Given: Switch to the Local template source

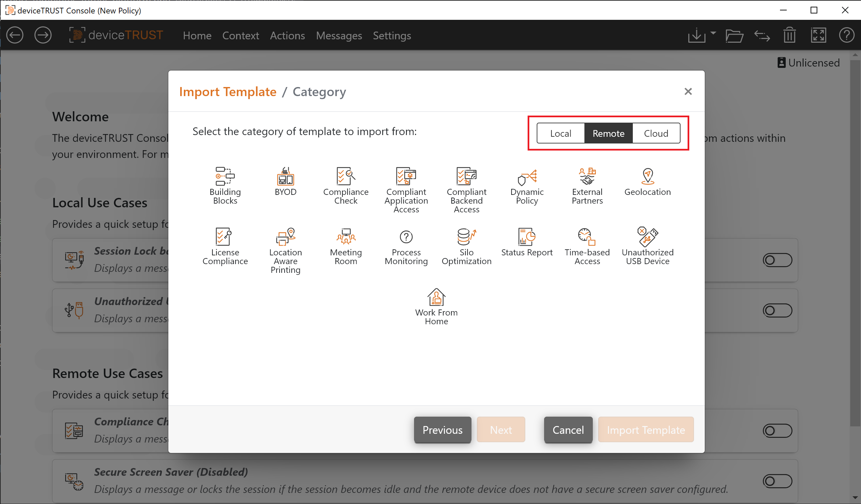Looking at the screenshot, I should (561, 133).
